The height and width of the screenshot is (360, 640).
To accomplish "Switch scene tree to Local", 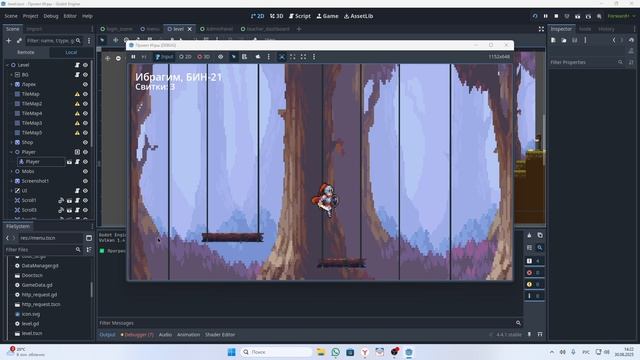I will coord(71,52).
